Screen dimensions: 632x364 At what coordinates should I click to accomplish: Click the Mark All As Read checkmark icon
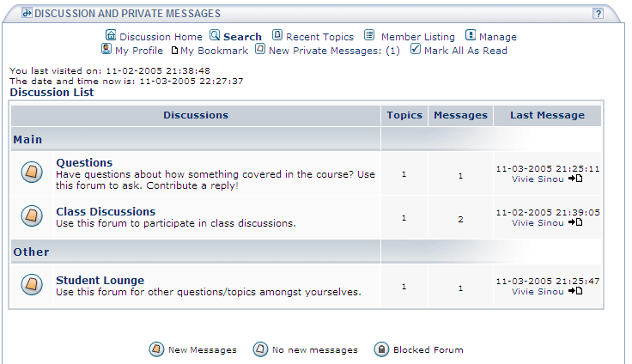[415, 49]
